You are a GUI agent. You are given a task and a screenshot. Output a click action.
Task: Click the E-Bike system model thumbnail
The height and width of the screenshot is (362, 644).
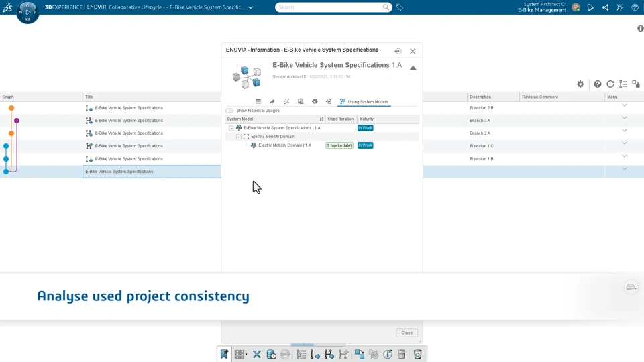[246, 77]
